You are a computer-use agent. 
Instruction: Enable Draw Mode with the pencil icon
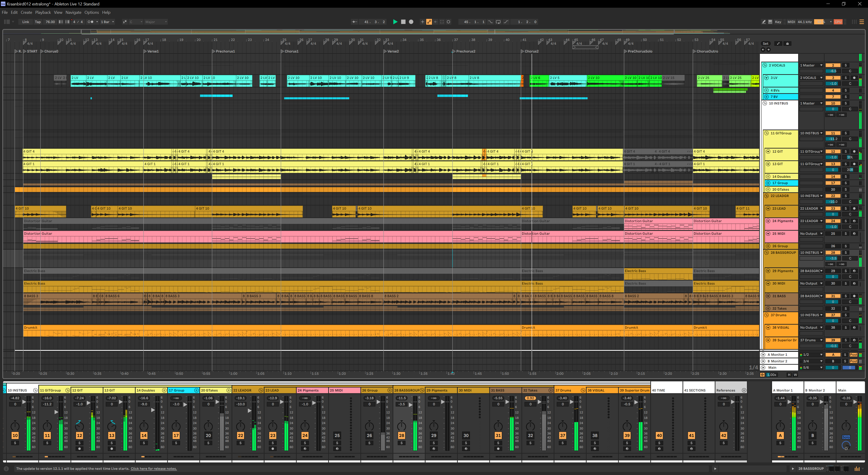pyautogui.click(x=764, y=22)
